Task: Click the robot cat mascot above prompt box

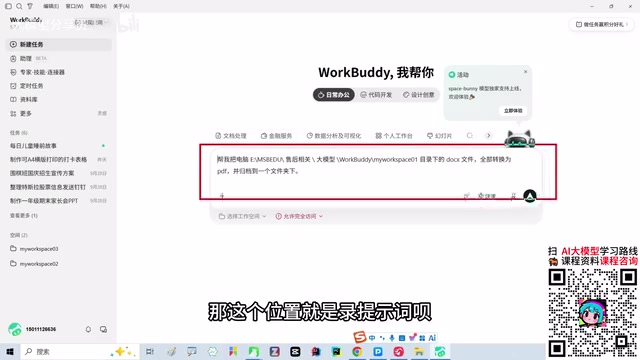Action: tap(520, 139)
